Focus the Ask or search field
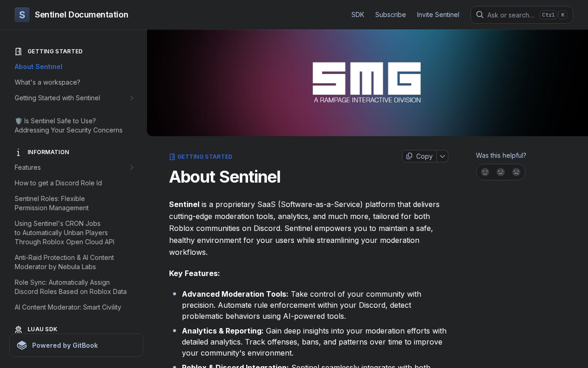 [x=510, y=15]
